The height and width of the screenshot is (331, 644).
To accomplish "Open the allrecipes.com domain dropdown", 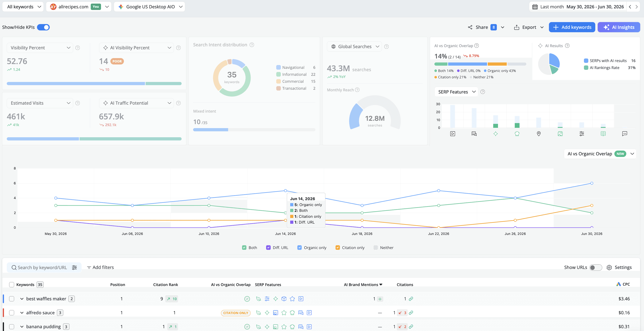I will pos(79,7).
